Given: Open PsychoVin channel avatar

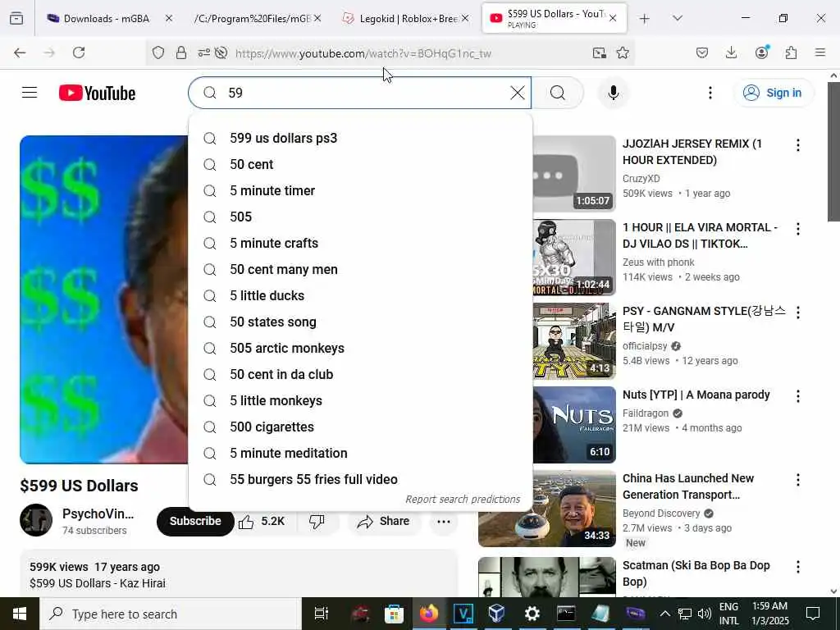Looking at the screenshot, I should (x=36, y=520).
